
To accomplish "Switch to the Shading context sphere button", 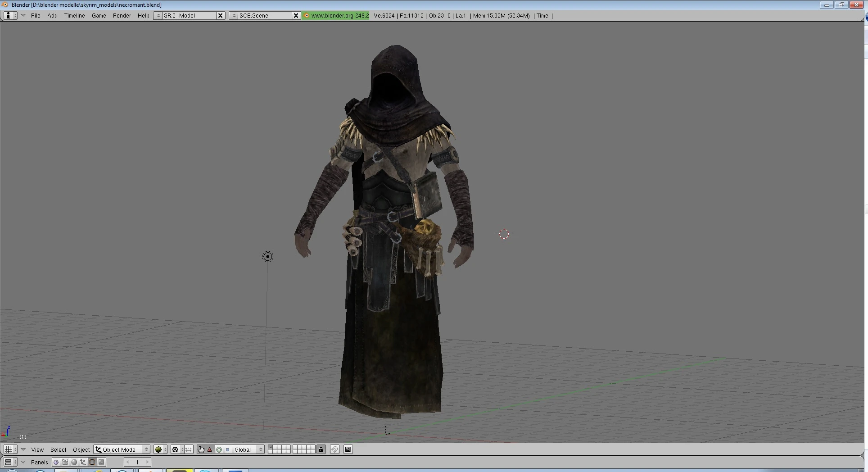I will (74, 462).
